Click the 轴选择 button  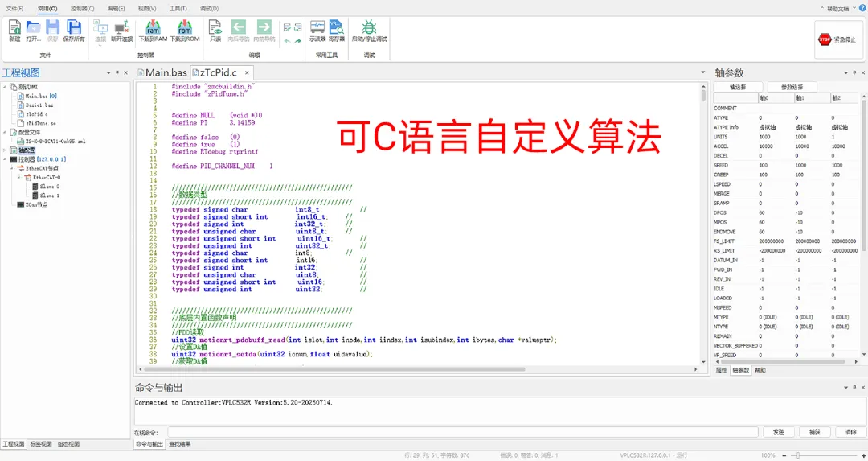(x=738, y=87)
